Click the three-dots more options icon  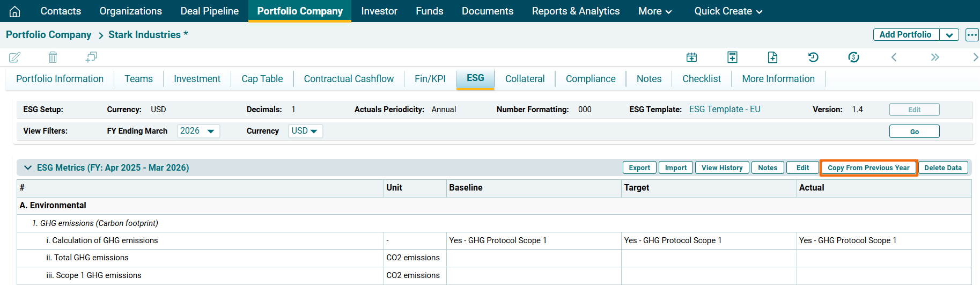(971, 35)
